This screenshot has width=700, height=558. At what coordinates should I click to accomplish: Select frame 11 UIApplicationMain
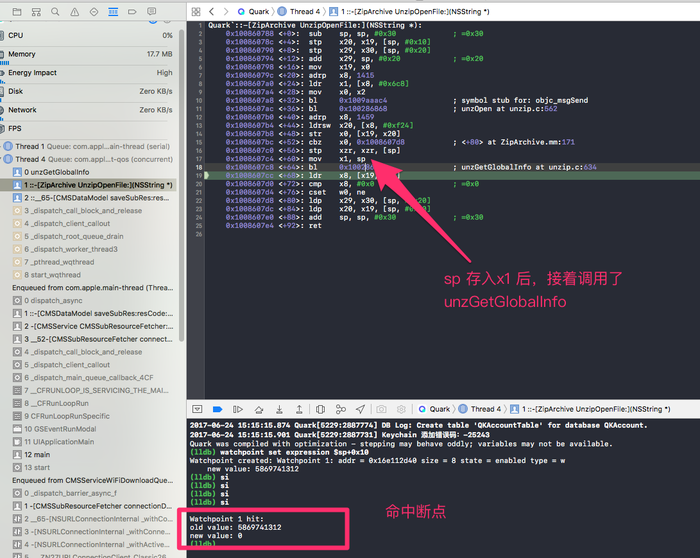[x=89, y=442]
